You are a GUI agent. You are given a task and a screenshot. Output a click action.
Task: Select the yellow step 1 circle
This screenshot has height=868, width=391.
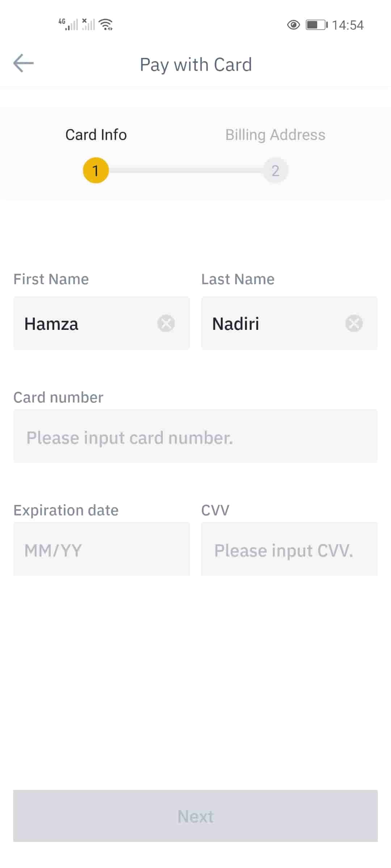[x=96, y=170]
